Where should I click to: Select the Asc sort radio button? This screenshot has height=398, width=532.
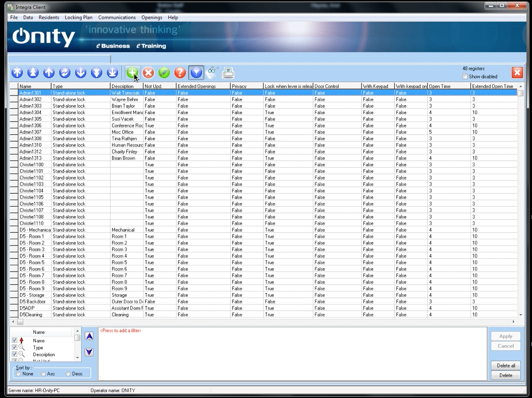pyautogui.click(x=44, y=374)
